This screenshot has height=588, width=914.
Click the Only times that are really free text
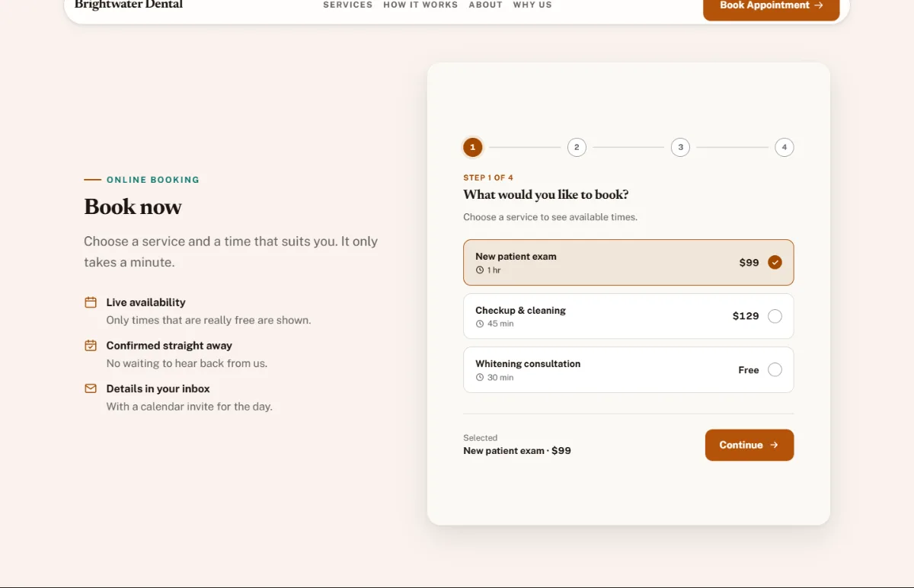pos(209,321)
